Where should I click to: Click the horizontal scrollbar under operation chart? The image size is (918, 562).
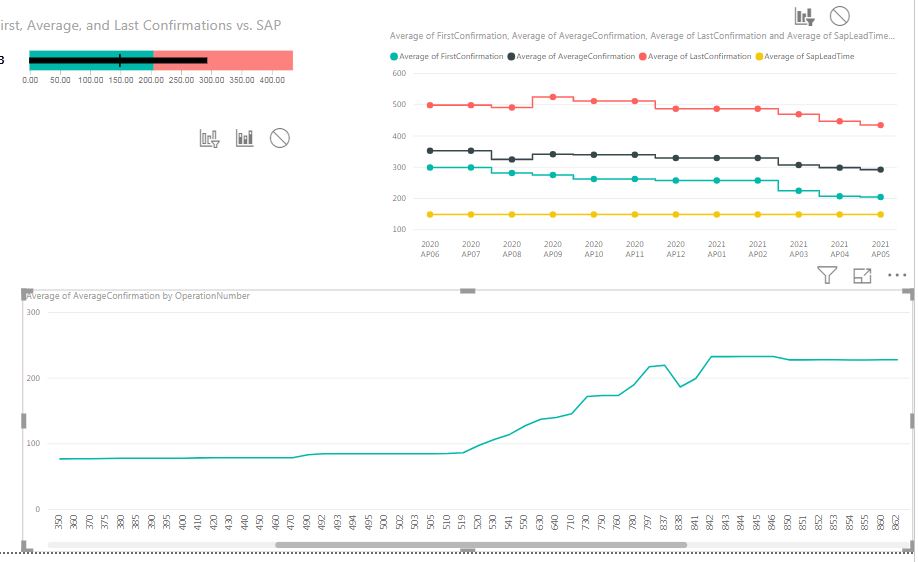(481, 545)
